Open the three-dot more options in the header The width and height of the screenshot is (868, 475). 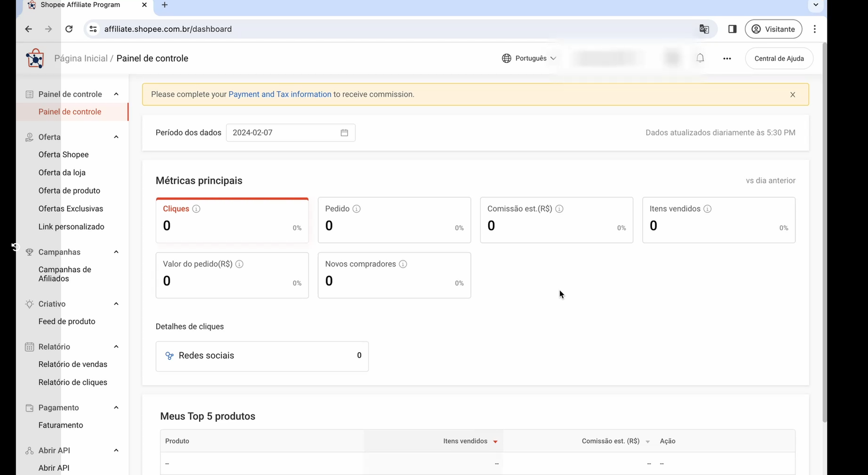pos(727,59)
